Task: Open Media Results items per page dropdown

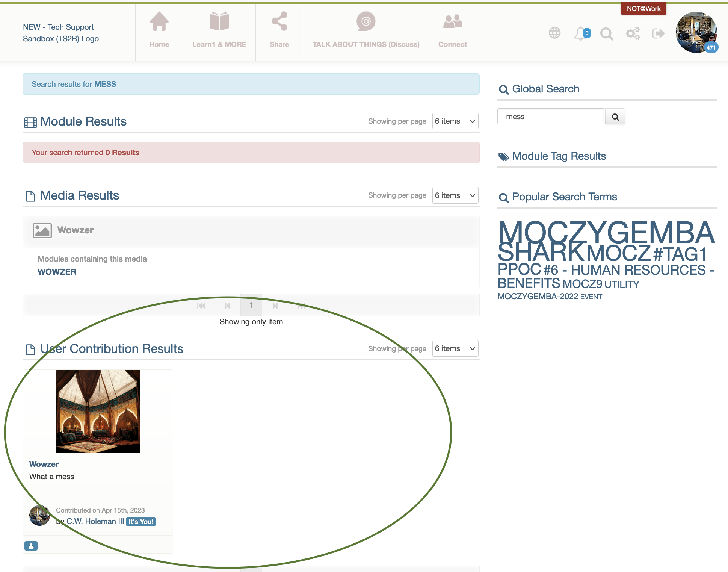Action: coord(455,195)
